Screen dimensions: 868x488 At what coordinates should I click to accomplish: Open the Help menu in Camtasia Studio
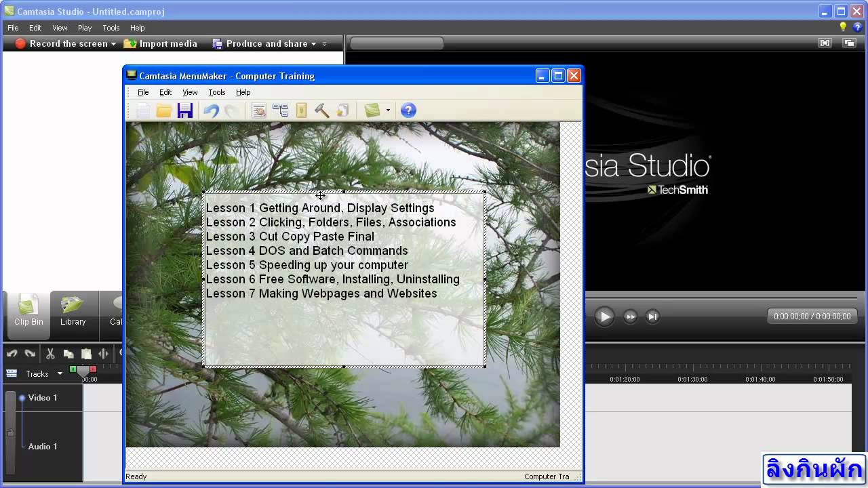click(x=138, y=28)
